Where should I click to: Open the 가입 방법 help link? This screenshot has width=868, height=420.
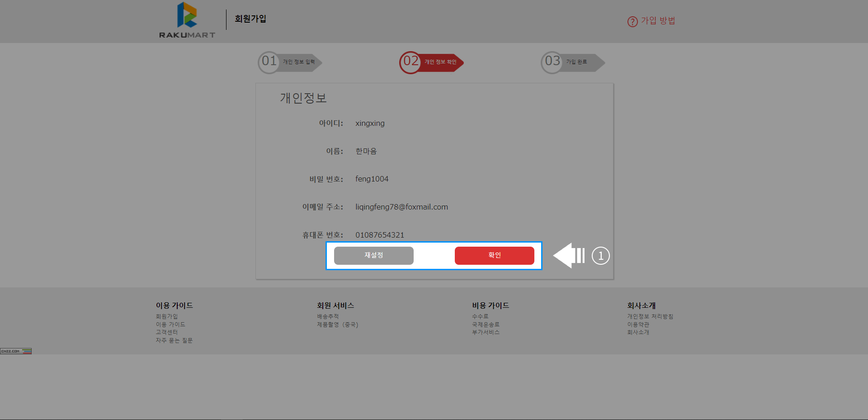658,21
